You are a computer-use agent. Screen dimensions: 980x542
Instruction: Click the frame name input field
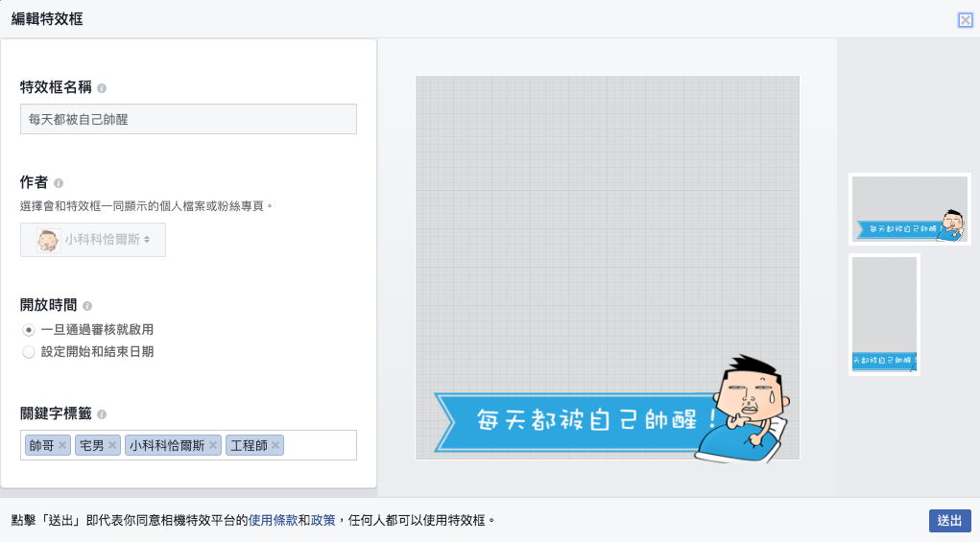[x=188, y=119]
